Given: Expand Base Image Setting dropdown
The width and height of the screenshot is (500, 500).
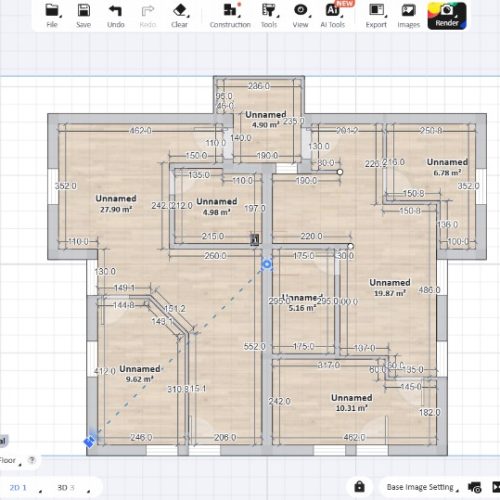Looking at the screenshot, I should click(x=422, y=487).
